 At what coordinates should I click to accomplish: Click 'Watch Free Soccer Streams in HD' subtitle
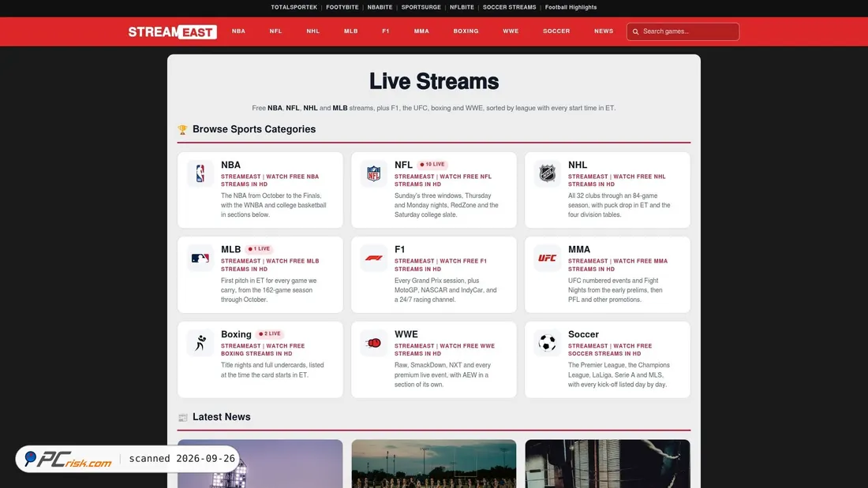tap(610, 350)
